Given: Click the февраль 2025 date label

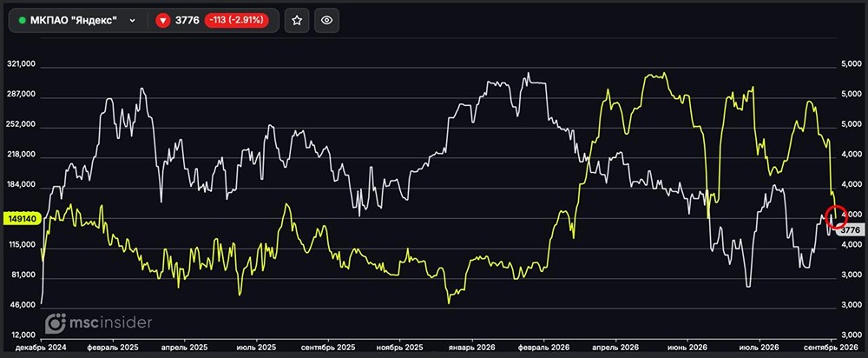Looking at the screenshot, I should (113, 348).
